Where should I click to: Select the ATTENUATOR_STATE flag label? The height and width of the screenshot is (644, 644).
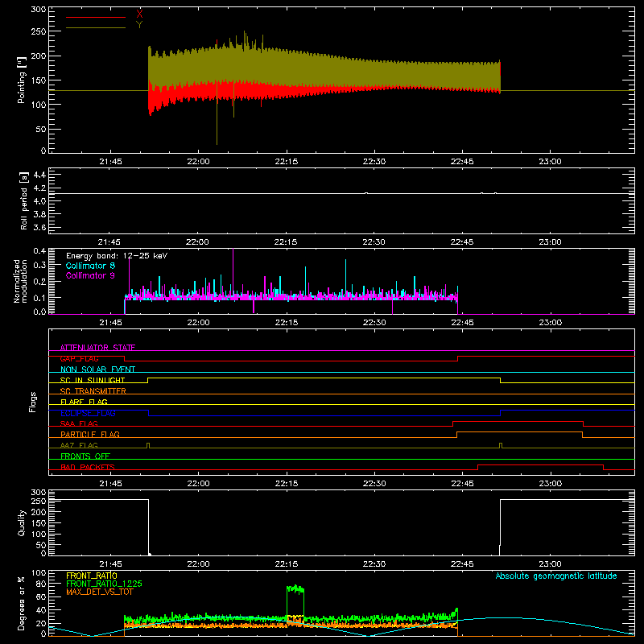[97, 348]
